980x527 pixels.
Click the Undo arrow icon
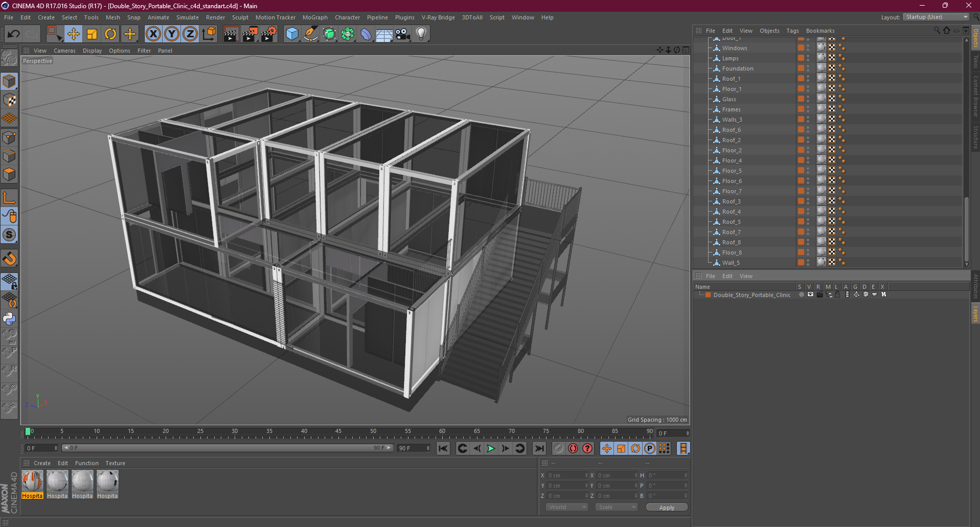[14, 34]
